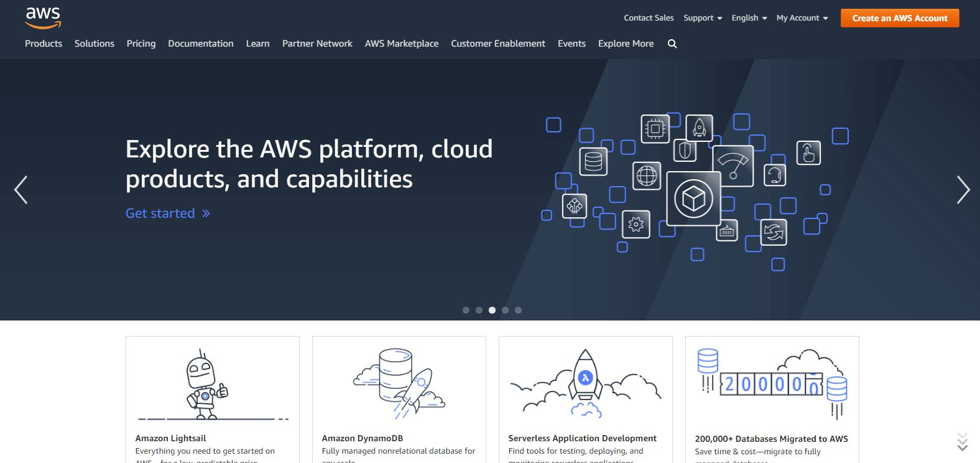This screenshot has height=463, width=980.
Task: Click the Lightsail robot illustration
Action: tap(213, 385)
